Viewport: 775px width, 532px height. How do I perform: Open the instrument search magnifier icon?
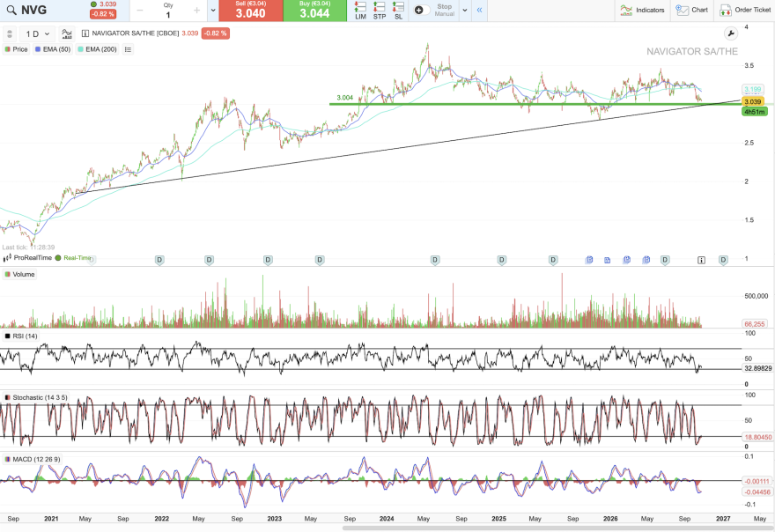(x=11, y=10)
